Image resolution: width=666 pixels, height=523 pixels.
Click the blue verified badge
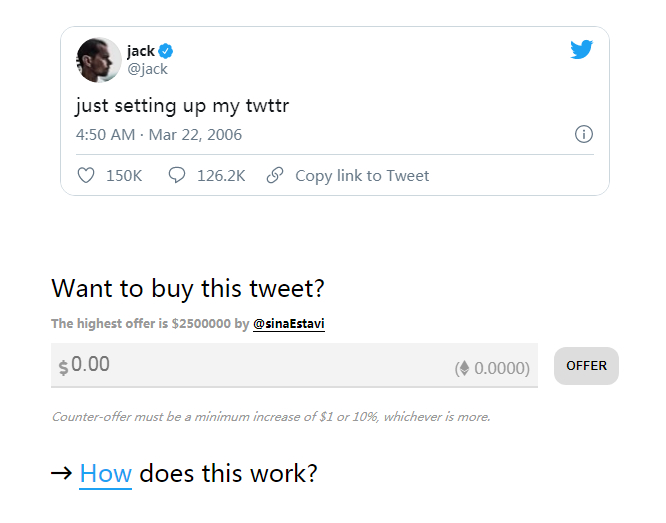[167, 51]
